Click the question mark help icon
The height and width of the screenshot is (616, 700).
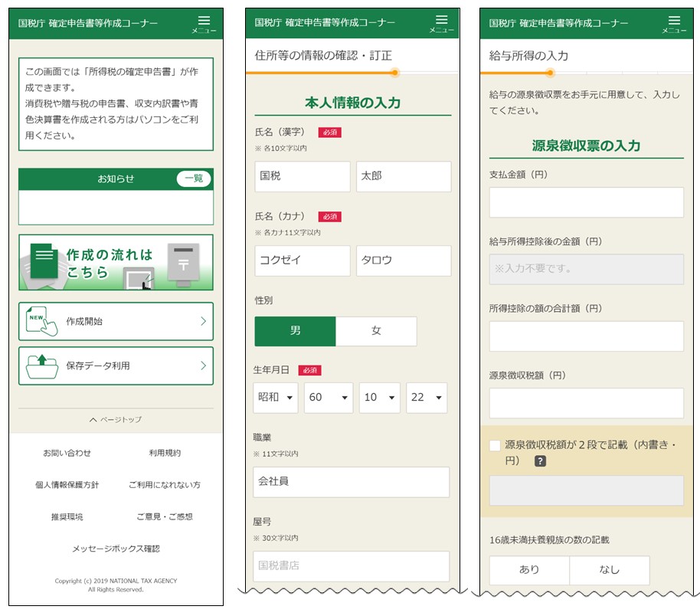(540, 461)
